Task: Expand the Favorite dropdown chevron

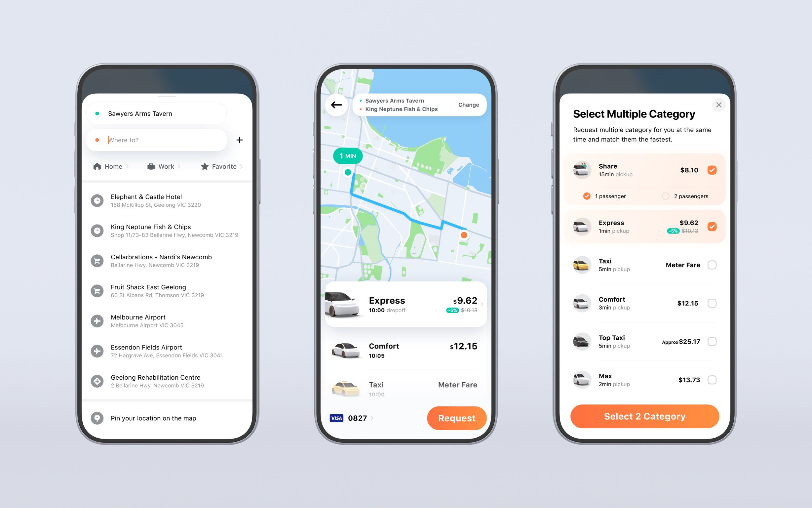Action: point(242,166)
